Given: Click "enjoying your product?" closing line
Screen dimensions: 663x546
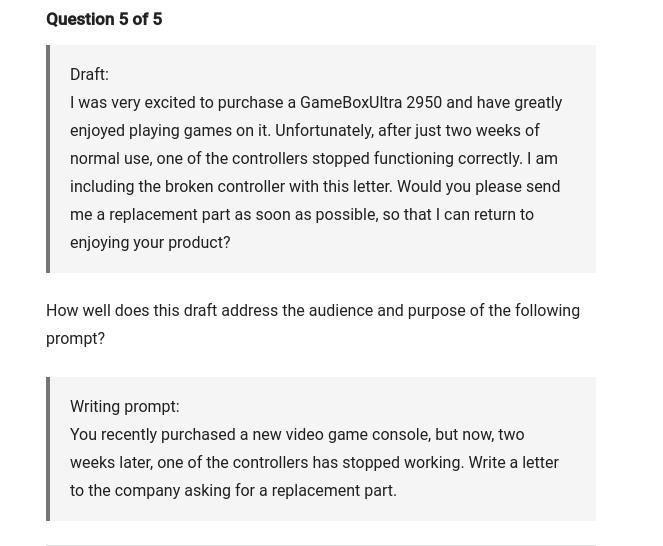Looking at the screenshot, I should [150, 242].
